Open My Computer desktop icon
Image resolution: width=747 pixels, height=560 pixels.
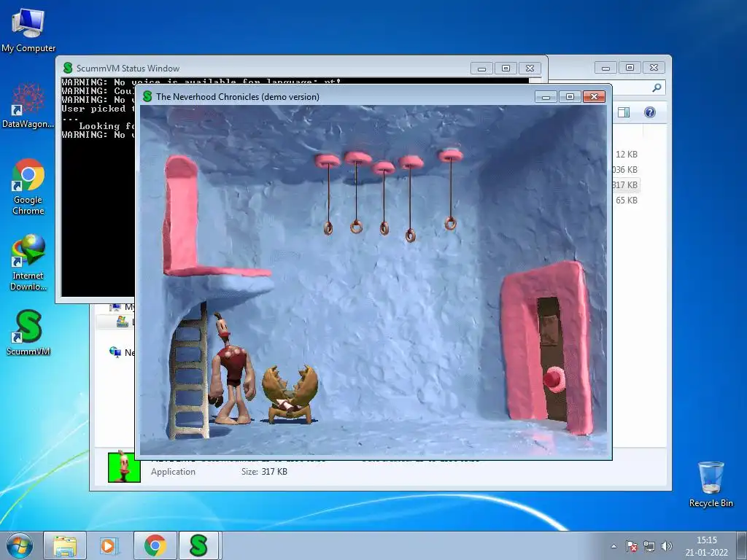[x=28, y=31]
